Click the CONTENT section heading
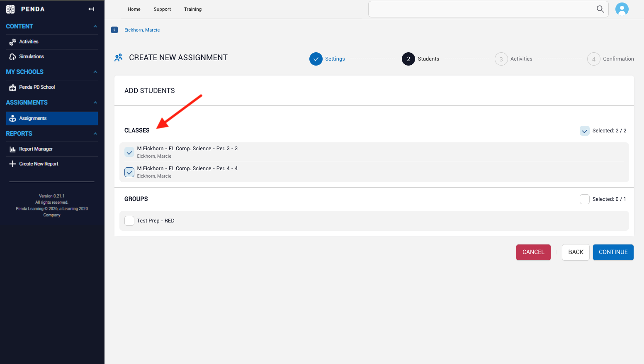 [19, 26]
